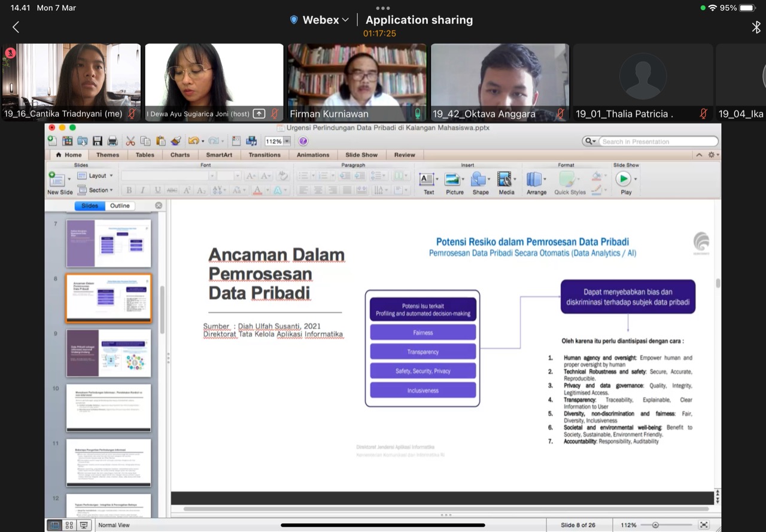
Task: Click the Cut scissors icon
Action: pyautogui.click(x=130, y=141)
